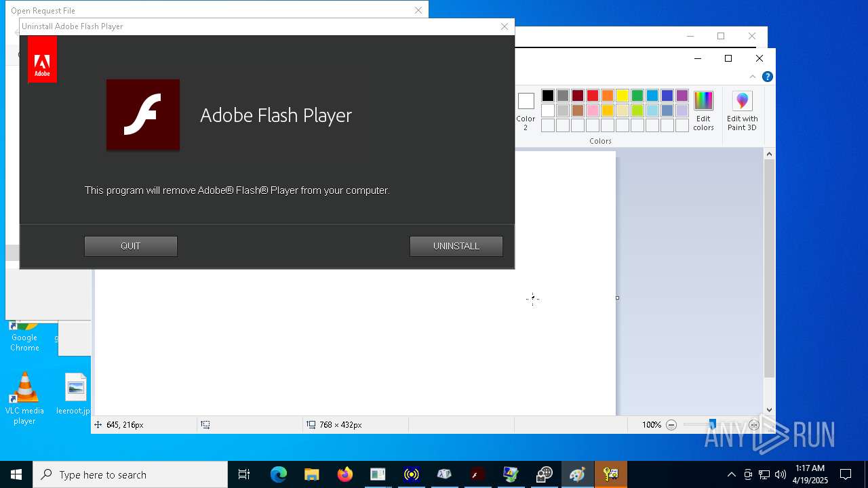Image resolution: width=868 pixels, height=488 pixels.
Task: Pick the lime green color swatch
Action: click(637, 110)
